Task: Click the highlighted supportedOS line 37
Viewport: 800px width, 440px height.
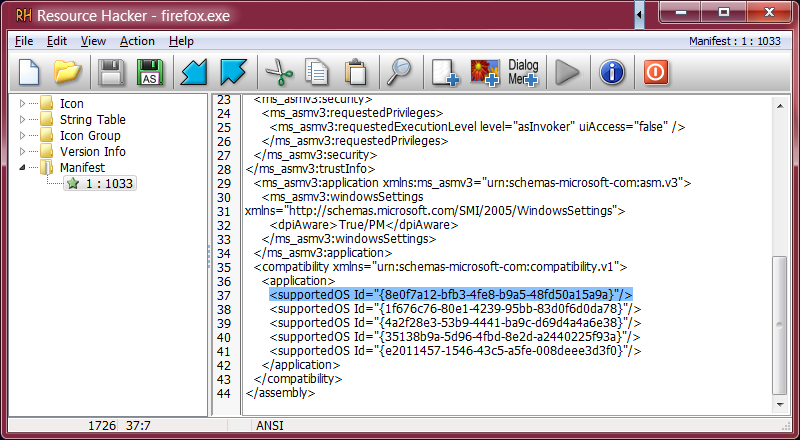Action: pyautogui.click(x=451, y=295)
